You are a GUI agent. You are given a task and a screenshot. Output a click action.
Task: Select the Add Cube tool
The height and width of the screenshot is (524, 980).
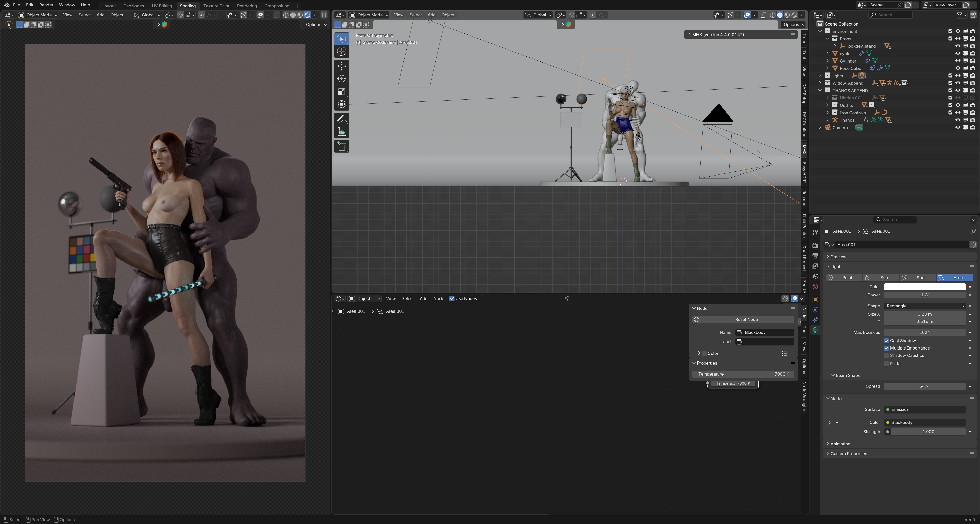click(x=341, y=146)
